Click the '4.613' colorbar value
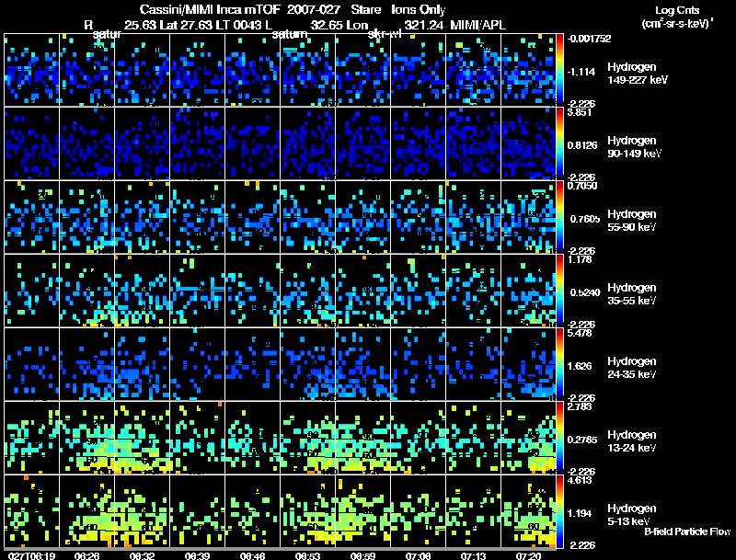This screenshot has width=736, height=560. coord(580,480)
